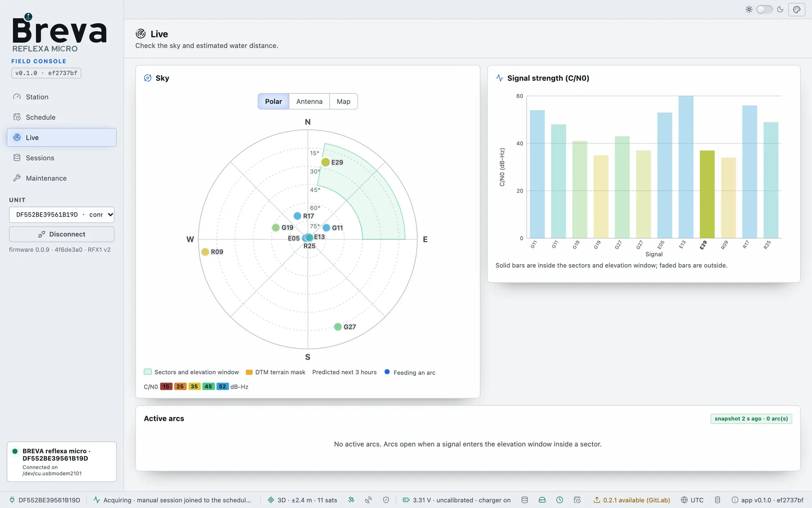The width and height of the screenshot is (812, 508).
Task: Click the log scroll status bar icon
Action: (717, 500)
